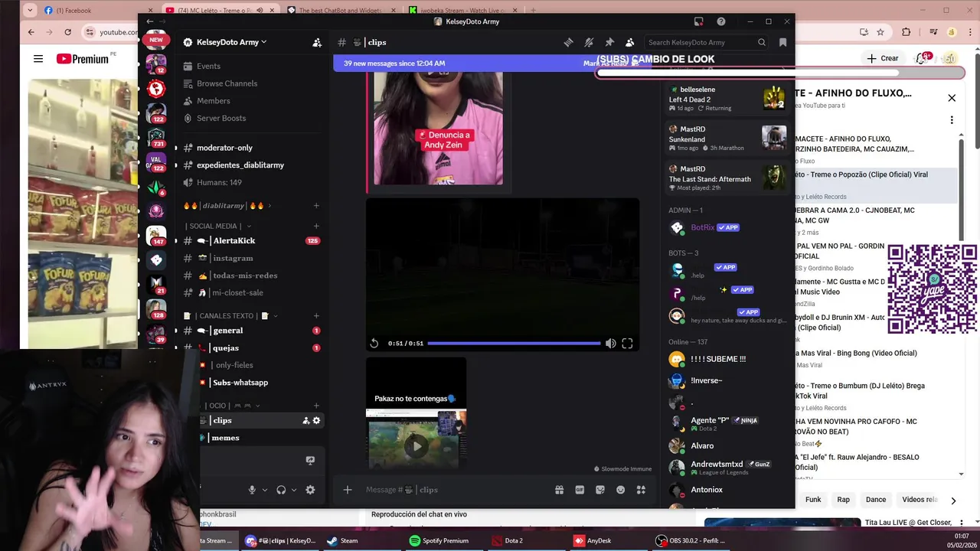Viewport: 980px width, 551px height.
Task: Click the Discord help question-mark icon
Action: coord(720,21)
